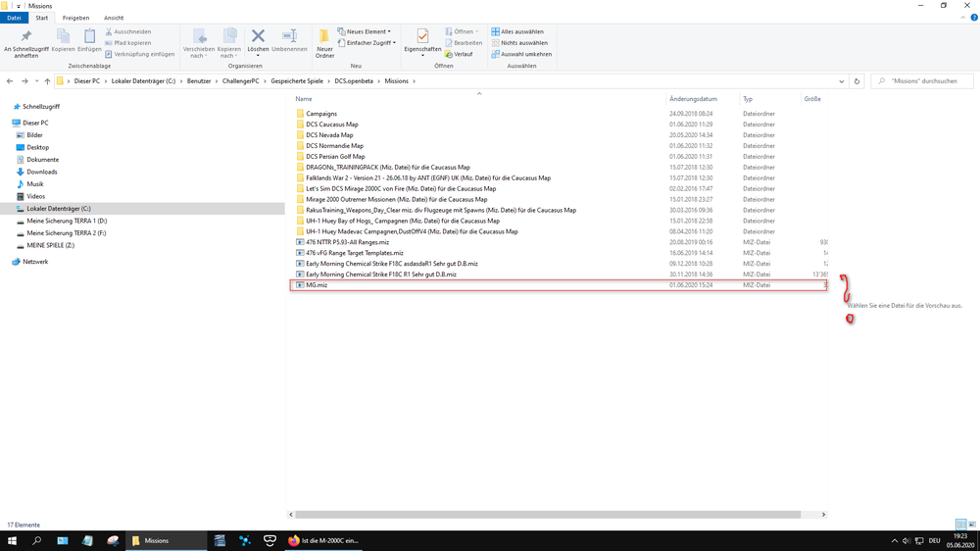Click Bearbeiten in ribbon
Image resolution: width=980 pixels, height=551 pixels.
point(464,42)
